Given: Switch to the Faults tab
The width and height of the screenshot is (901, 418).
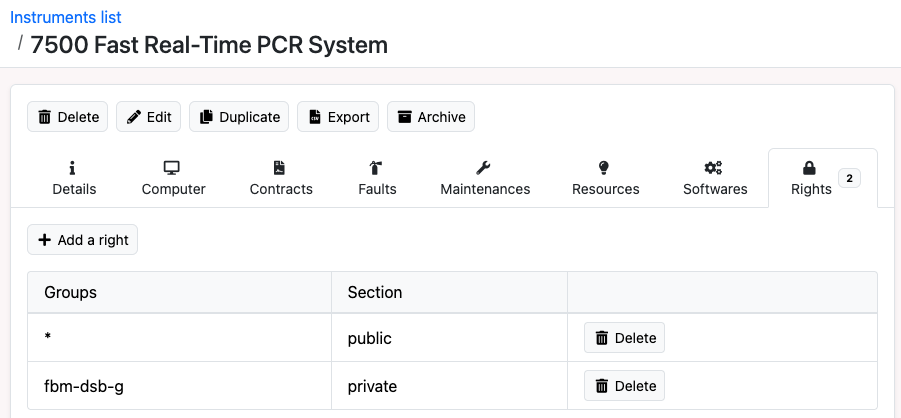Looking at the screenshot, I should 378,178.
